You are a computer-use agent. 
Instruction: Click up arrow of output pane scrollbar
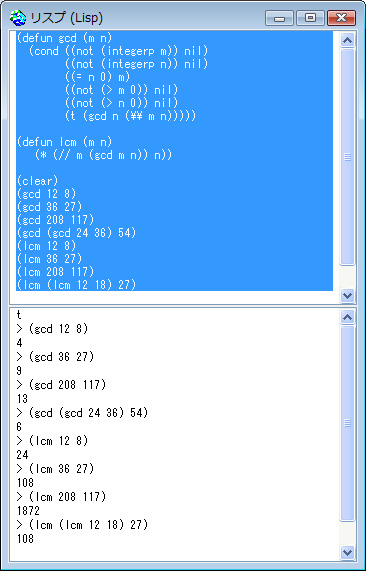pyautogui.click(x=347, y=317)
